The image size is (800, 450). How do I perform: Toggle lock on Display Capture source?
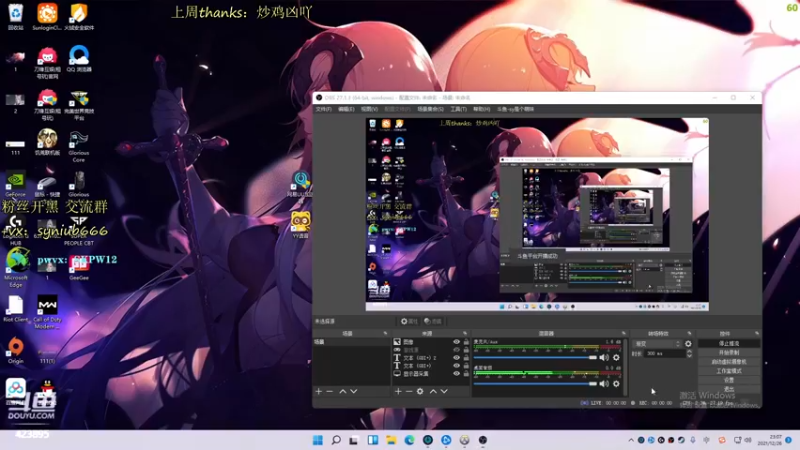pos(466,373)
